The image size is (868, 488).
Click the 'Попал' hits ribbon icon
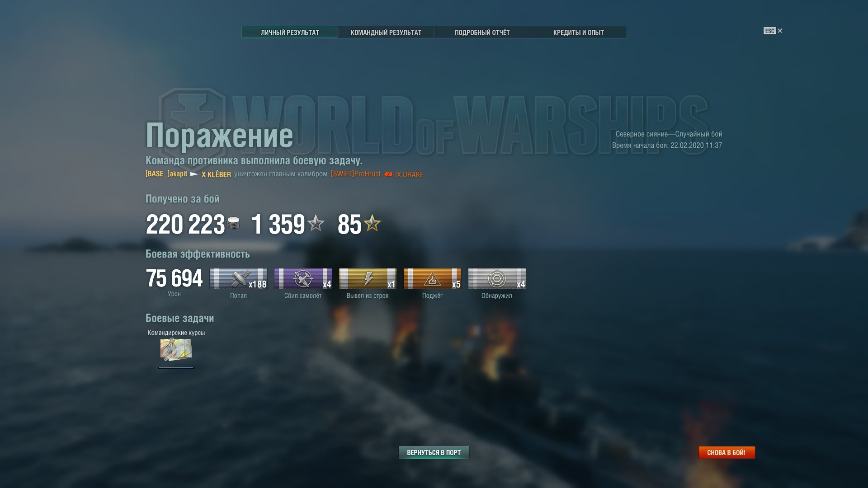point(238,278)
